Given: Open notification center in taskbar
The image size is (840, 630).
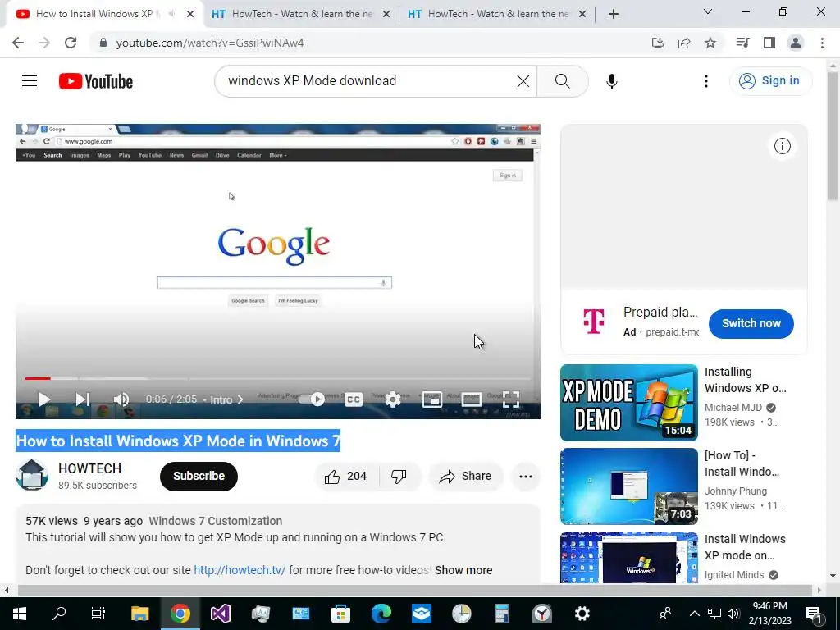Looking at the screenshot, I should [x=814, y=614].
